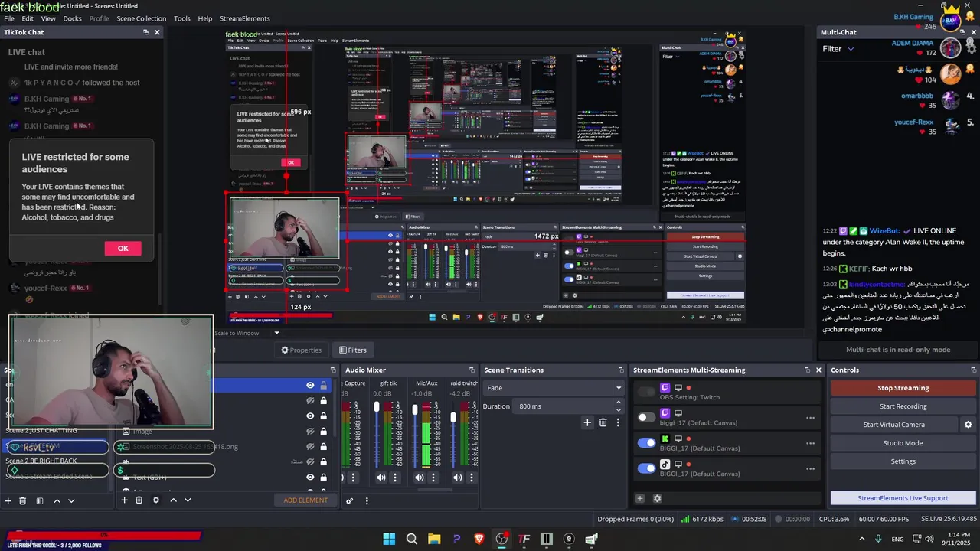The image size is (980, 551).
Task: Mute the gift tik audio channel
Action: coord(381,478)
